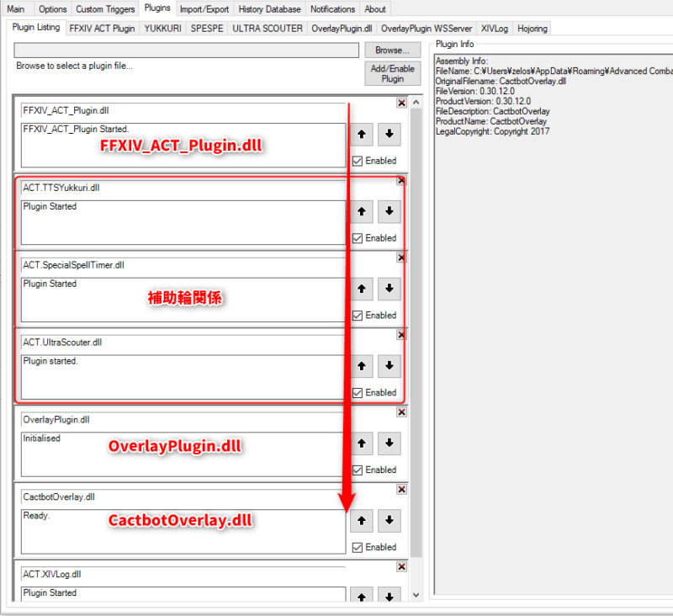This screenshot has width=673, height=616.
Task: Open the FFXIV ACT Plugin subtab
Action: point(102,29)
